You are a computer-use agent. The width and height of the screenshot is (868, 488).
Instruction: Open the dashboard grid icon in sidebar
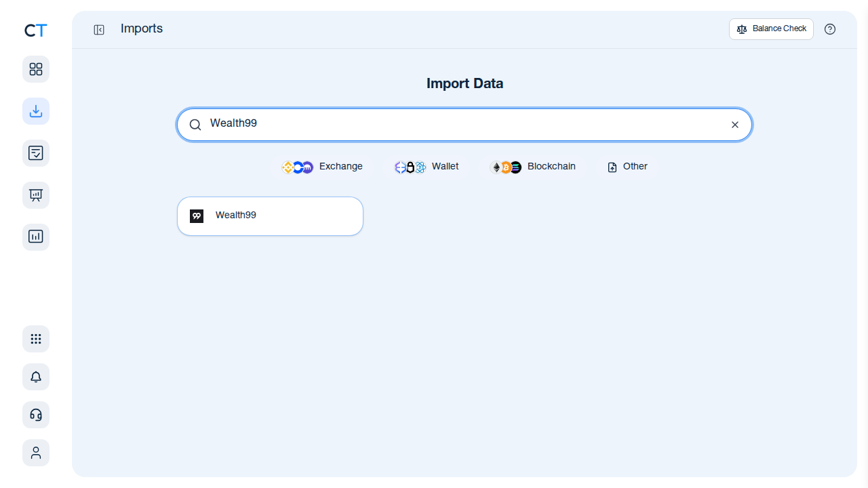[x=36, y=69]
